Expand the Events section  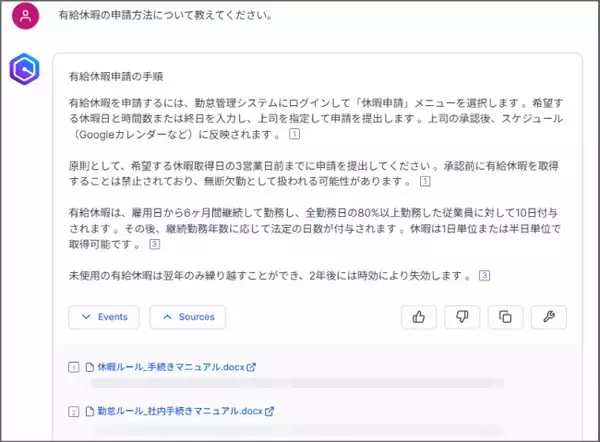point(104,317)
